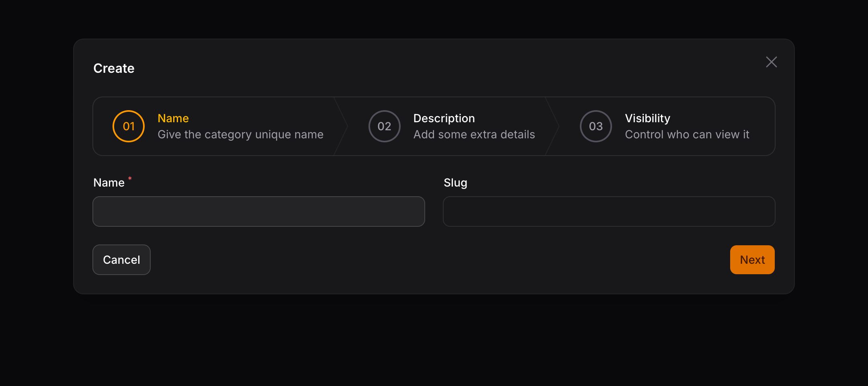Viewport: 868px width, 386px height.
Task: Click the 'Give the category unique name' subtitle
Action: pyautogui.click(x=240, y=134)
